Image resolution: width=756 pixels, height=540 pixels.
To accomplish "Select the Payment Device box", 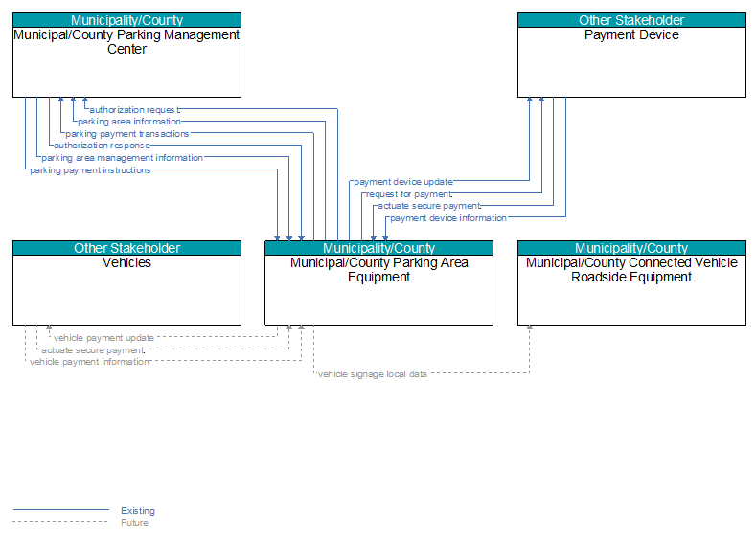I will point(631,55).
